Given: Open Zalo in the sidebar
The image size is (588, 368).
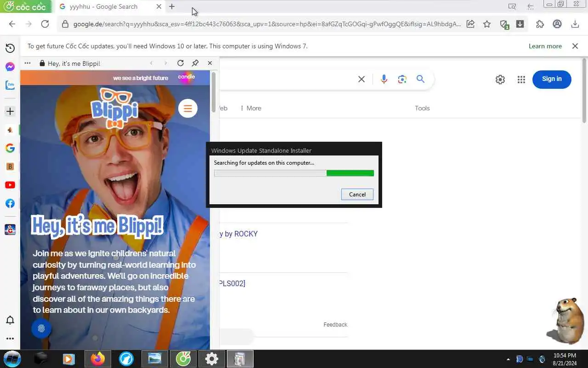Looking at the screenshot, I should (x=10, y=85).
